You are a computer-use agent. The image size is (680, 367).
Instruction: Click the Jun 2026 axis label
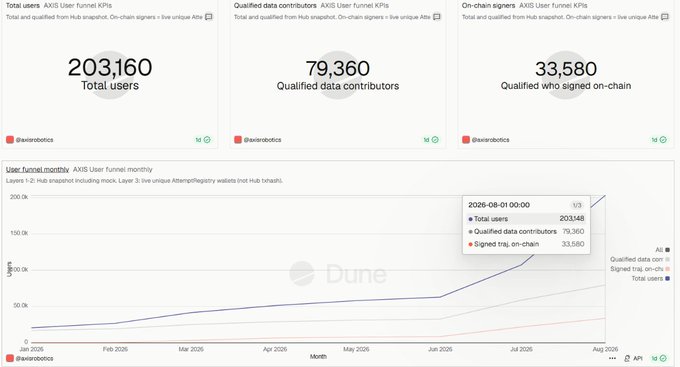coord(440,349)
